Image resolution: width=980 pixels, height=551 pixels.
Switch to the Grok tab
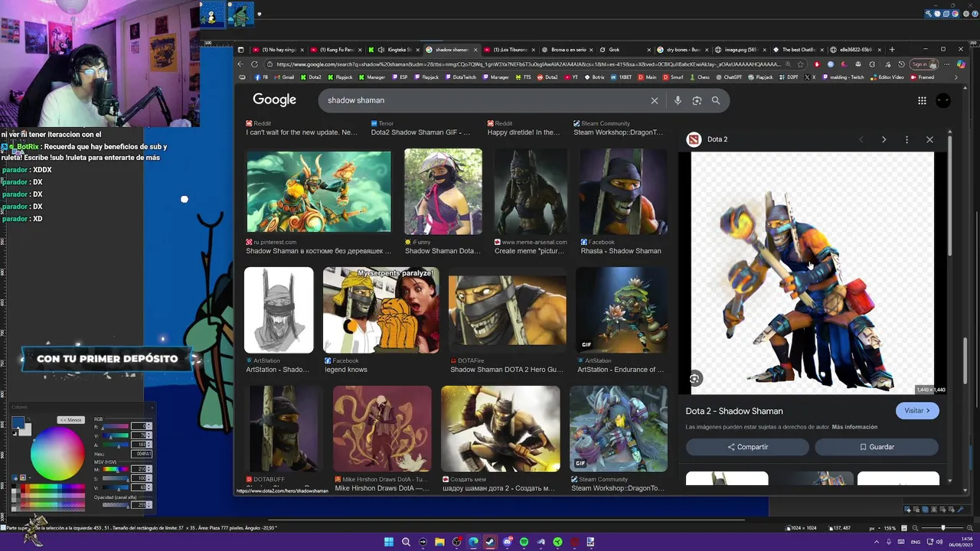[624, 50]
